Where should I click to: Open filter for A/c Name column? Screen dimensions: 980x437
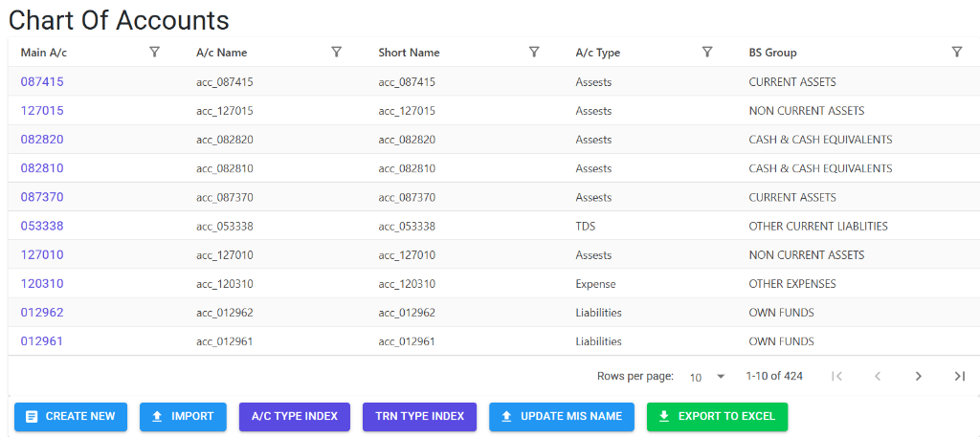click(336, 52)
